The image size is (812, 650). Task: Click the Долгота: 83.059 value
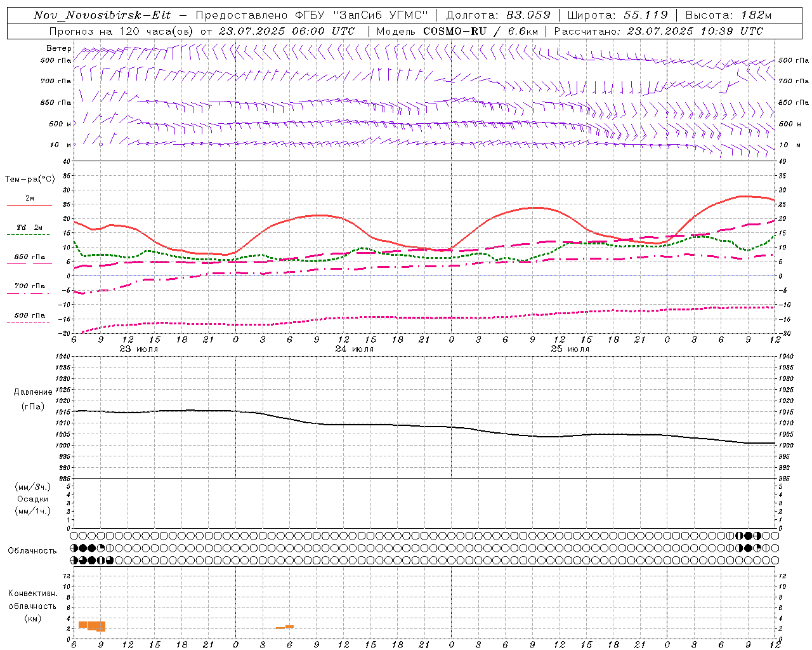(x=499, y=15)
